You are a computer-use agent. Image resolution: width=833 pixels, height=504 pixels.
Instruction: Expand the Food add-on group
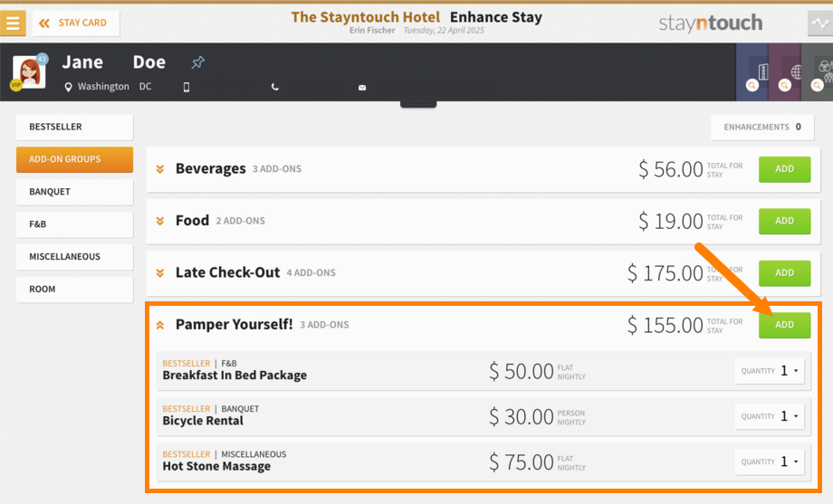click(160, 221)
